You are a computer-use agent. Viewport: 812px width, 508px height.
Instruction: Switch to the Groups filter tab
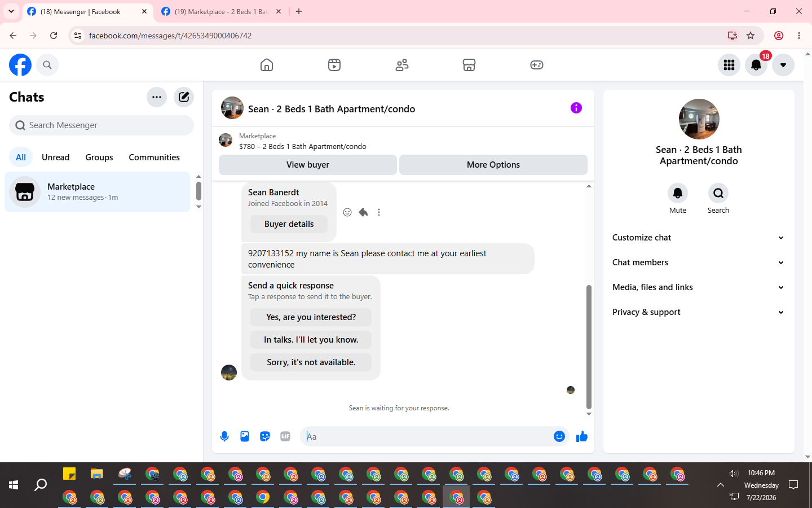[99, 157]
